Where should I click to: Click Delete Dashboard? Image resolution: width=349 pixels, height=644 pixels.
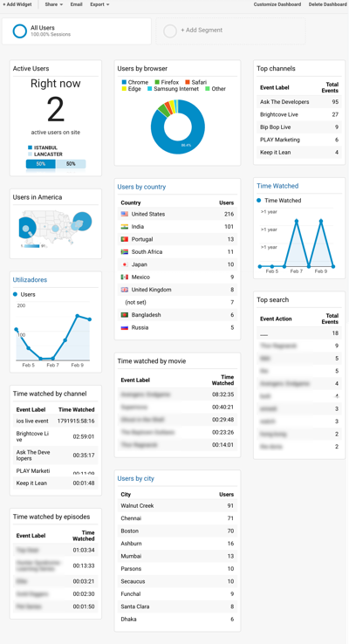(328, 4)
